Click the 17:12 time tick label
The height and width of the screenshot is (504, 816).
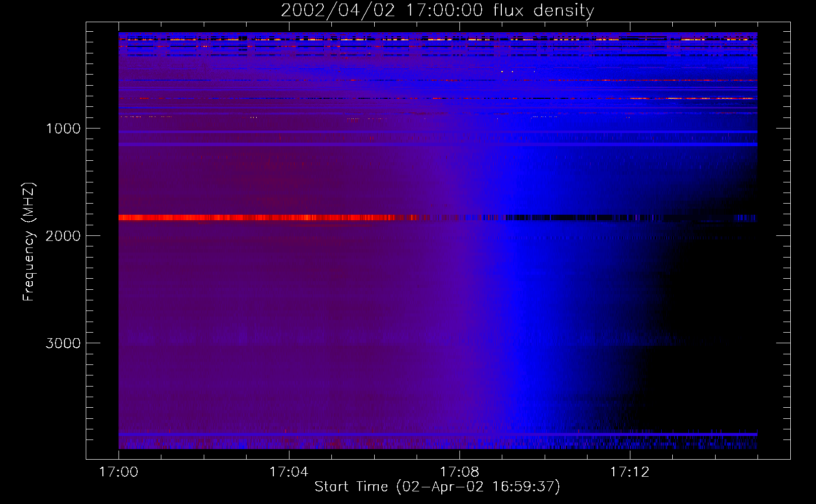point(629,472)
